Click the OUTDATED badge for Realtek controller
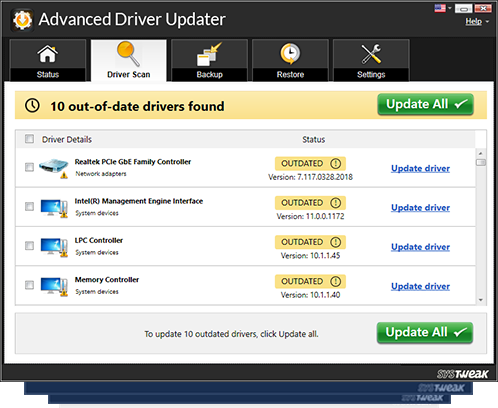 [310, 163]
